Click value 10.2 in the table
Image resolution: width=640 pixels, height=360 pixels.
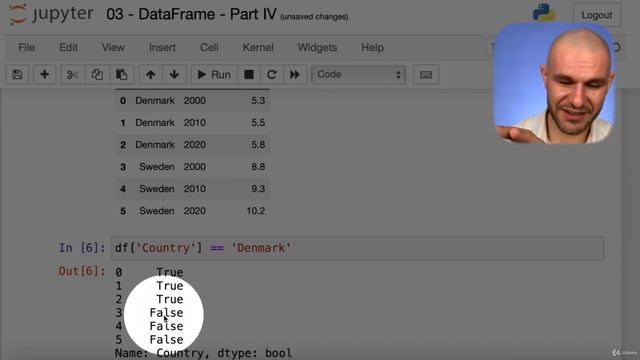256,211
